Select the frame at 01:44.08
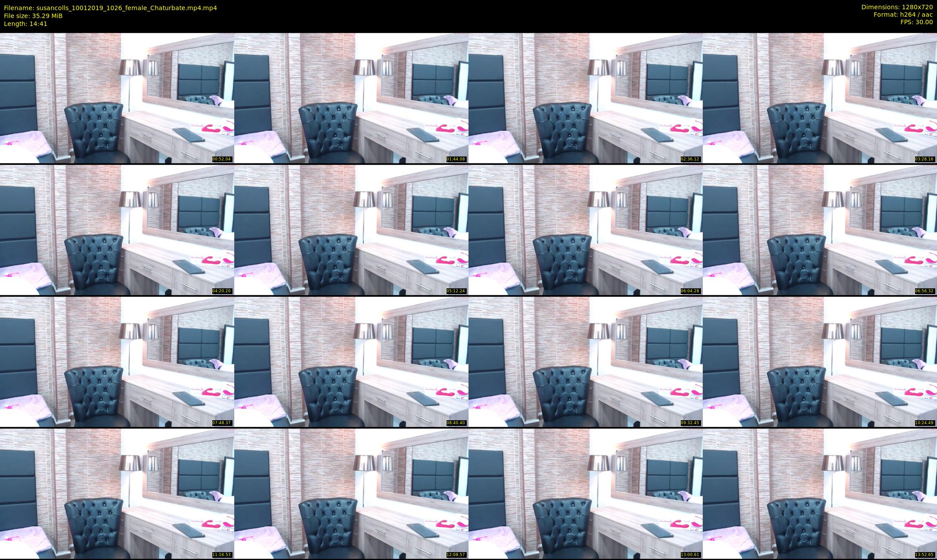Image resolution: width=937 pixels, height=560 pixels. point(351,98)
